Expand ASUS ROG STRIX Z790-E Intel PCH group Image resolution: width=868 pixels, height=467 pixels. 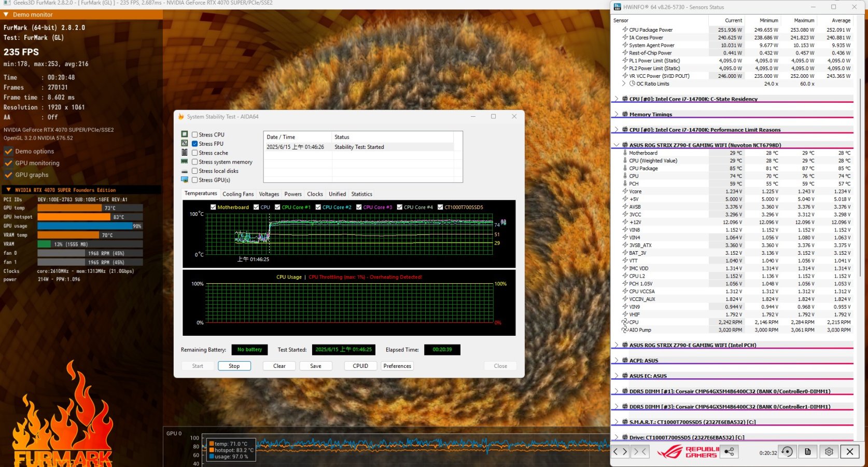tap(617, 345)
